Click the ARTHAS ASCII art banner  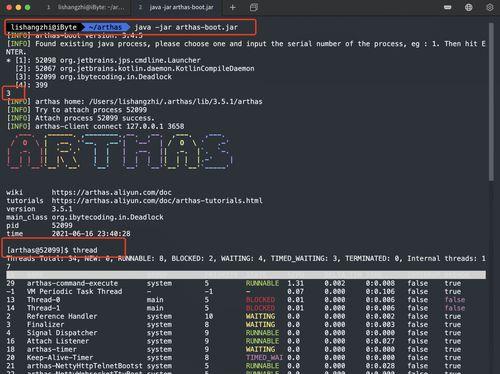[x=119, y=151]
